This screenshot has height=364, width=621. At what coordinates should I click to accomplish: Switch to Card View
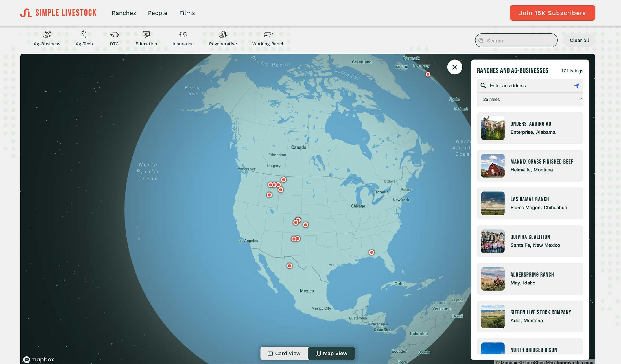[x=284, y=353]
